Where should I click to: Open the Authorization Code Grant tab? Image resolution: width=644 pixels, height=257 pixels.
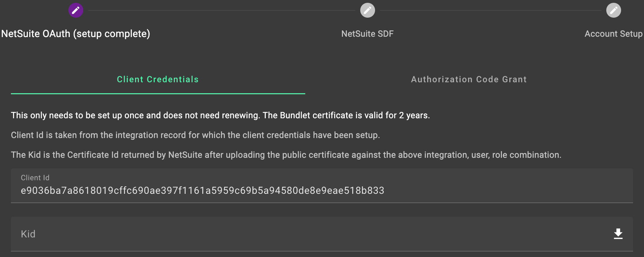pyautogui.click(x=469, y=79)
